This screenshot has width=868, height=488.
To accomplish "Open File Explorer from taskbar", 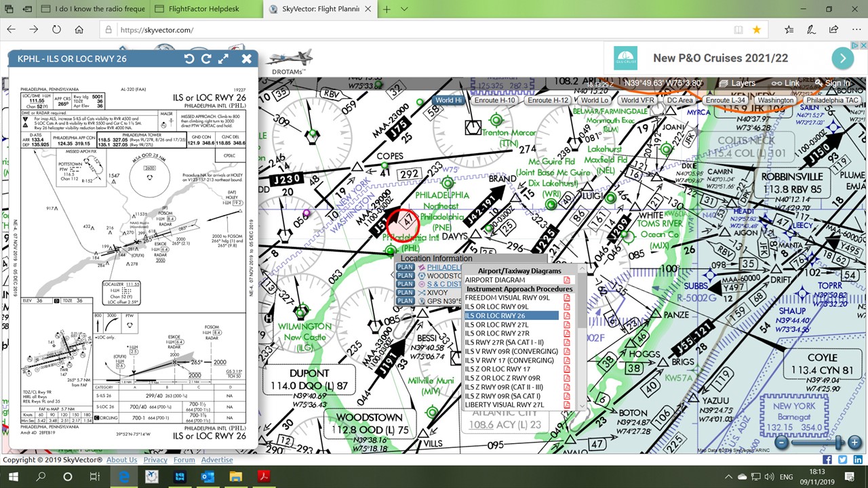I will pos(235,476).
